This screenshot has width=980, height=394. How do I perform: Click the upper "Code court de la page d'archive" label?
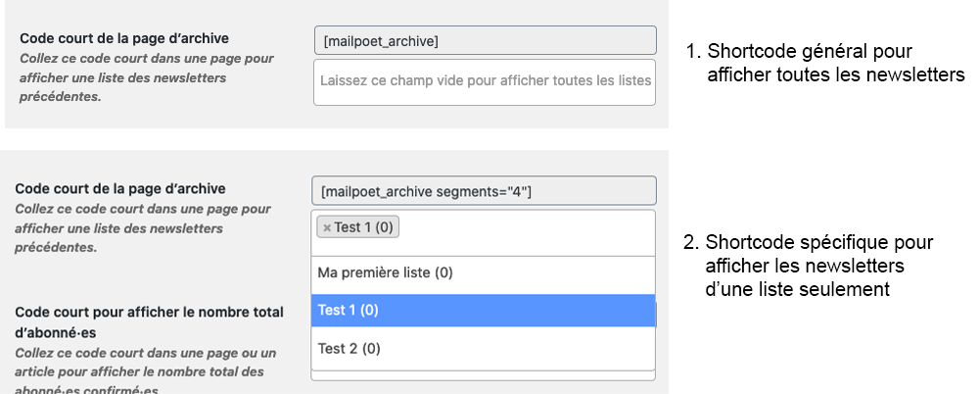click(123, 38)
